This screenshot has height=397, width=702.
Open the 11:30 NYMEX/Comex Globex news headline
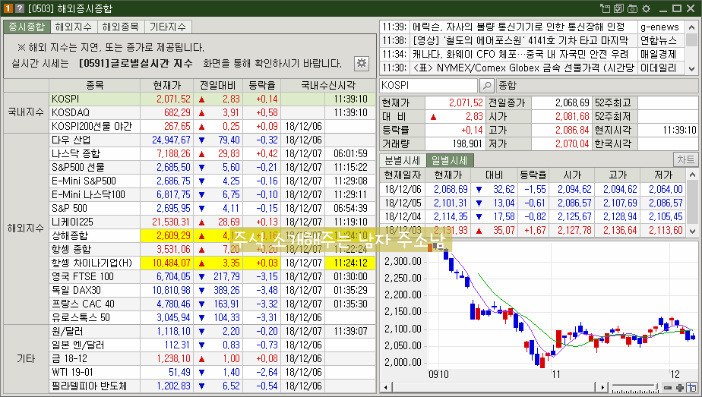click(x=523, y=68)
